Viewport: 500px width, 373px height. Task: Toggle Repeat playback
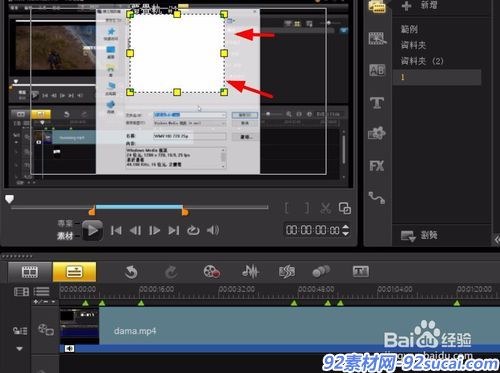193,230
